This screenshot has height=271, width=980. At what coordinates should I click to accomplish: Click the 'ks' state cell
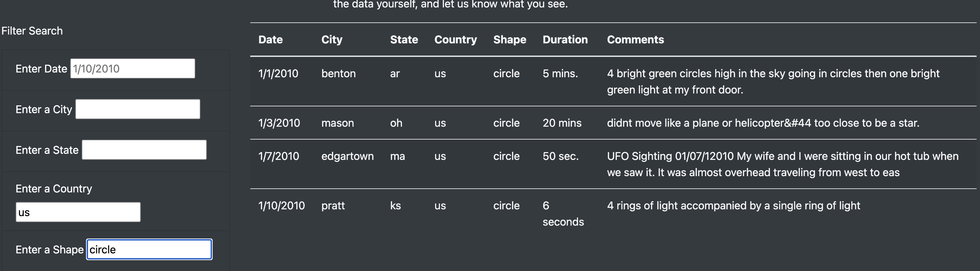pyautogui.click(x=395, y=206)
